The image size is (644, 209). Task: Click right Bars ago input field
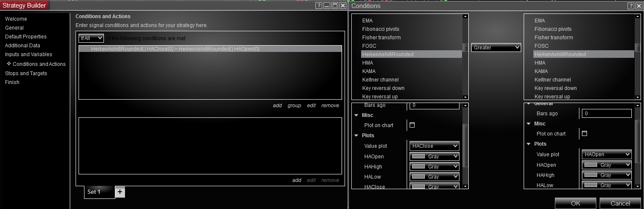pos(607,114)
